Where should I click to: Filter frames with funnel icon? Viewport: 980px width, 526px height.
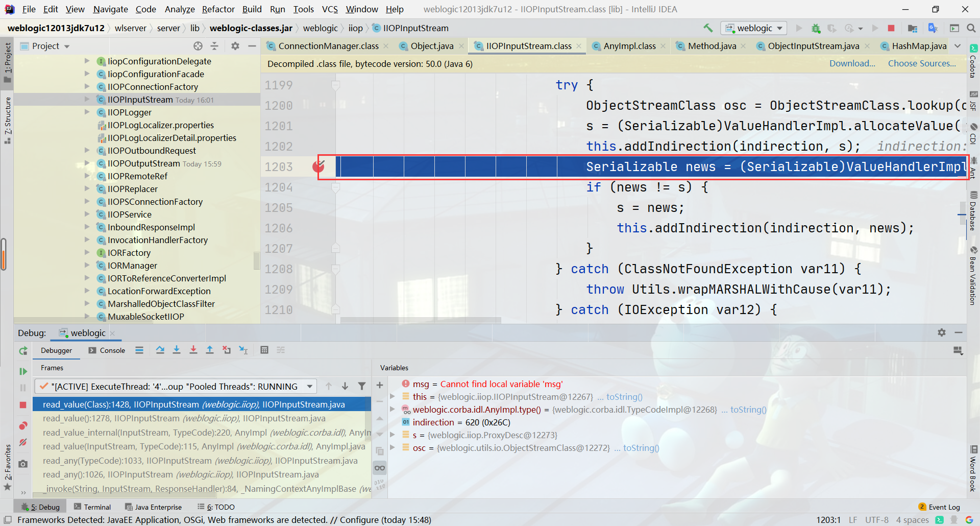click(x=362, y=386)
